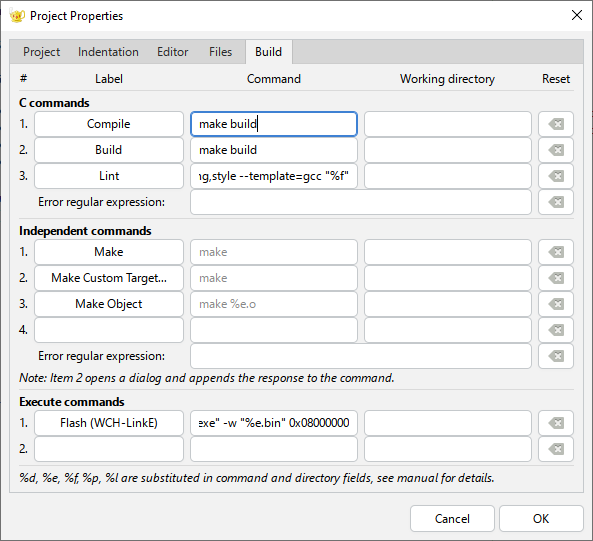Close the Project Properties window

(x=577, y=16)
